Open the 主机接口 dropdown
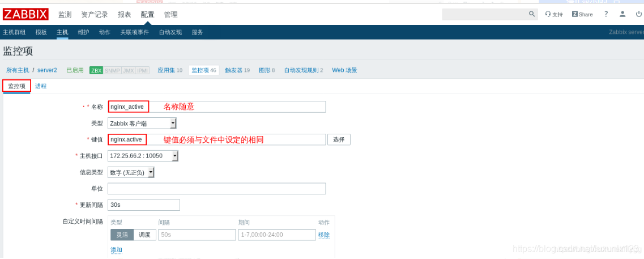The height and width of the screenshot is (259, 644). point(143,156)
